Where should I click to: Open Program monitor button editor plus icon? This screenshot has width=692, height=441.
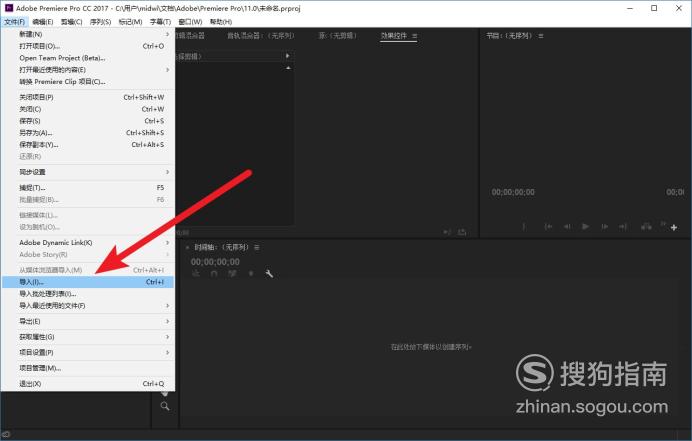(674, 227)
